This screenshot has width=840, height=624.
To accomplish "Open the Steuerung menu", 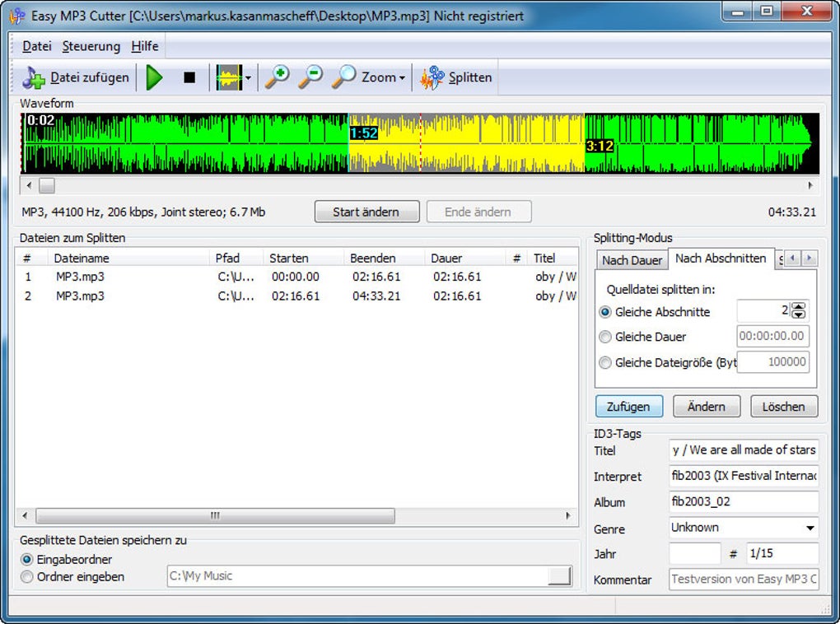I will (91, 46).
